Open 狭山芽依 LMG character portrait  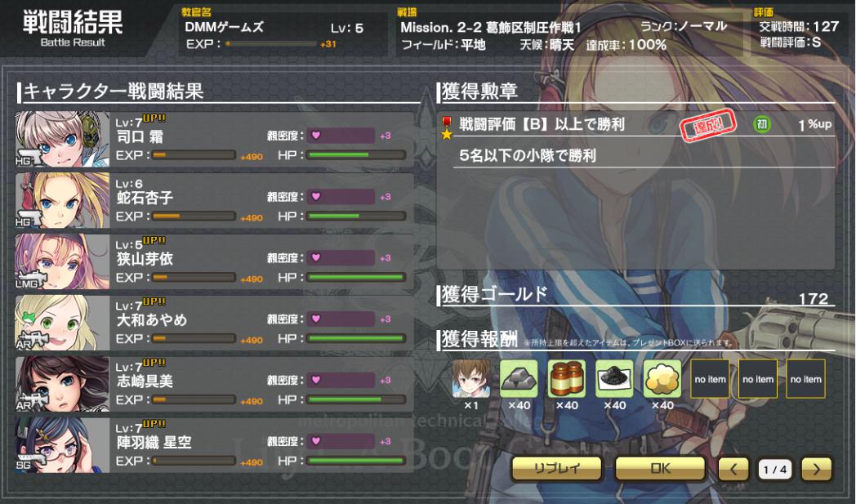[x=62, y=261]
